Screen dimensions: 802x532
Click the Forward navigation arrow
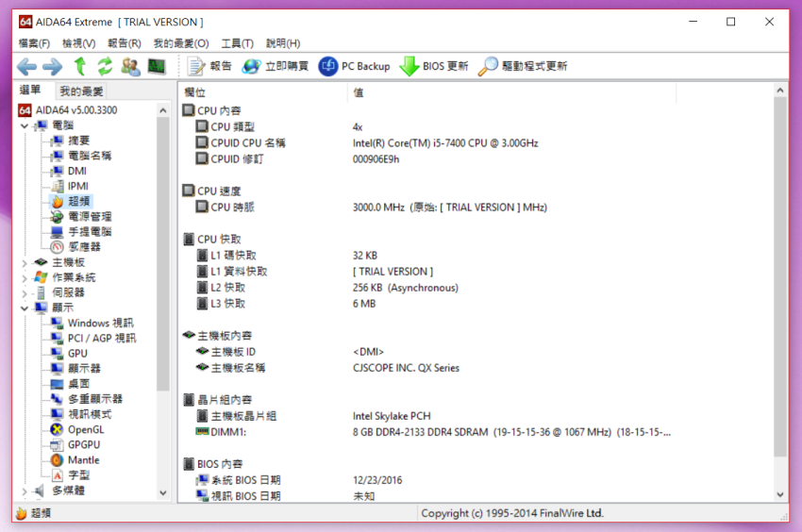(x=52, y=66)
